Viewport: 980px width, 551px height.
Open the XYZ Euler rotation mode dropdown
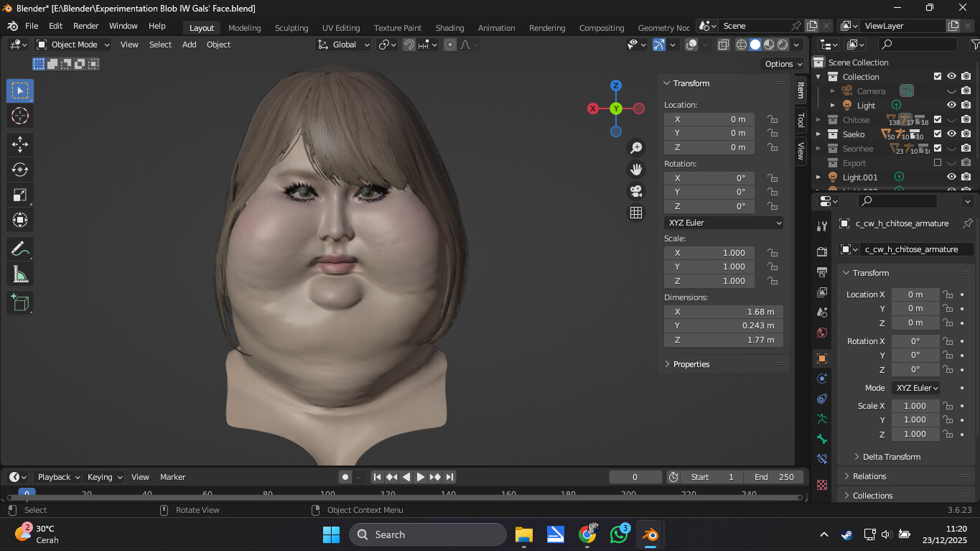pos(724,223)
